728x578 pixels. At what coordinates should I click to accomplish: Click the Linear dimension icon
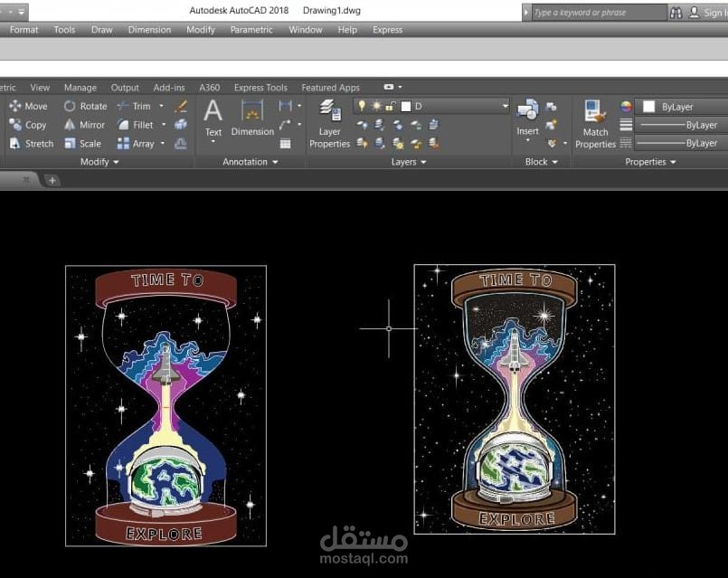click(x=285, y=106)
